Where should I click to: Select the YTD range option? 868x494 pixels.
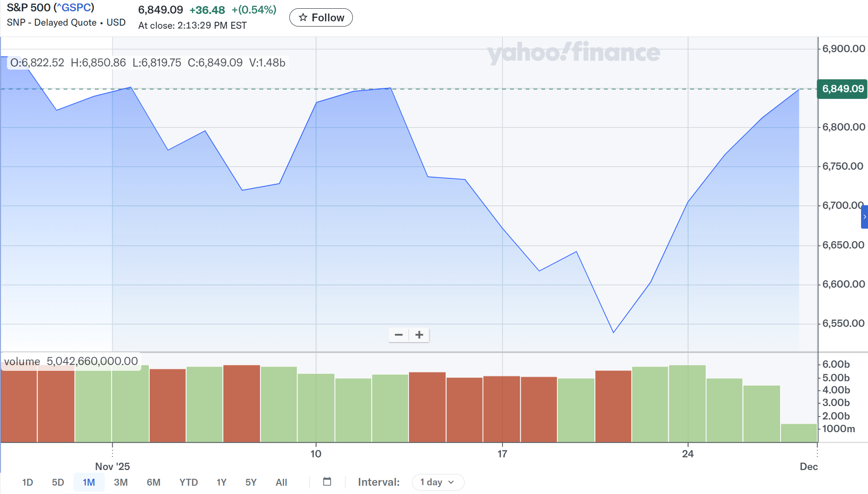coord(188,482)
